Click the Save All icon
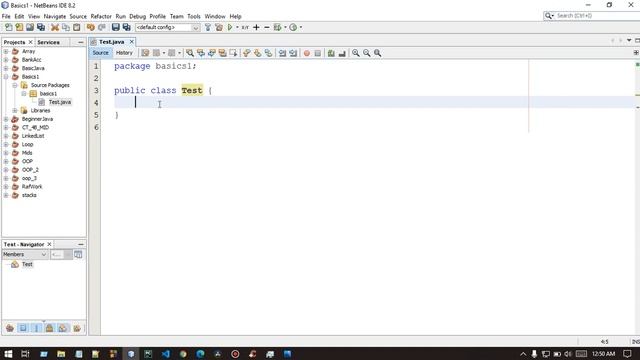640x360 pixels. pyautogui.click(x=127, y=27)
